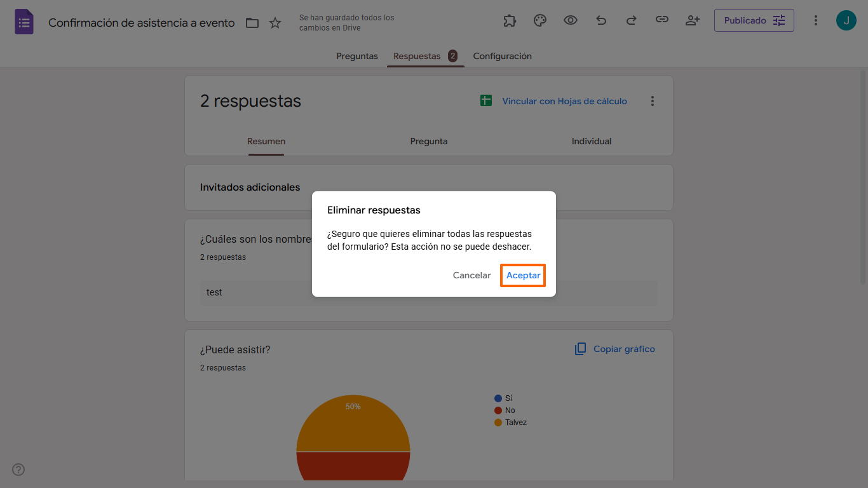This screenshot has height=488, width=868.
Task: Click the undo arrow icon
Action: 601,20
